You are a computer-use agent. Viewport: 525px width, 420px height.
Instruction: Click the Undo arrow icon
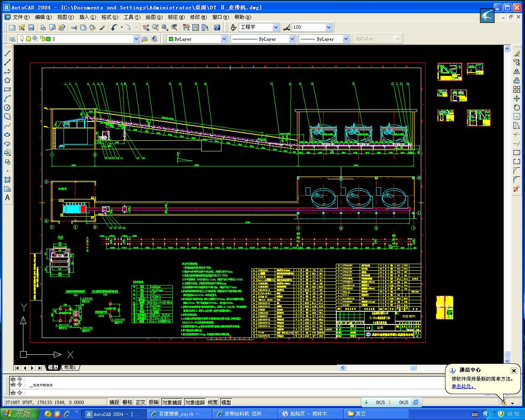tap(114, 27)
